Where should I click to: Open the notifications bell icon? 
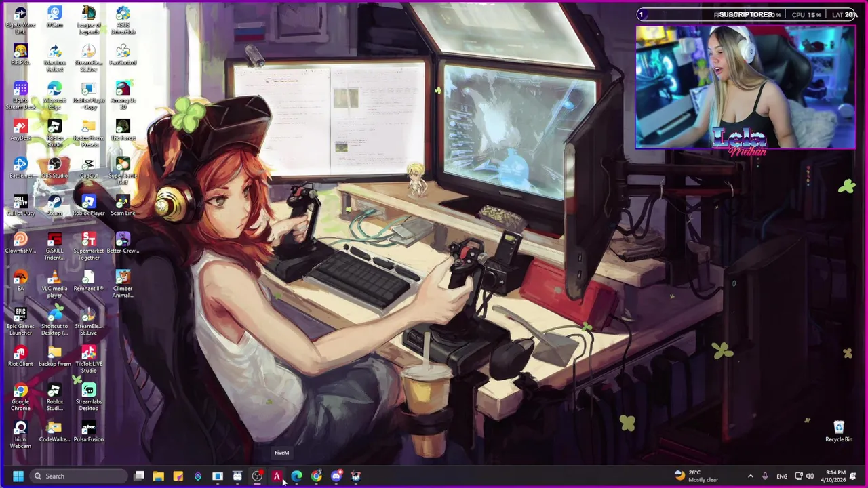click(853, 476)
